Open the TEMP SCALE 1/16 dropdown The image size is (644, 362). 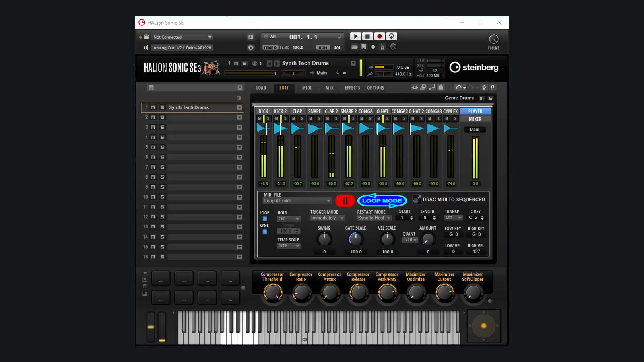click(x=289, y=246)
